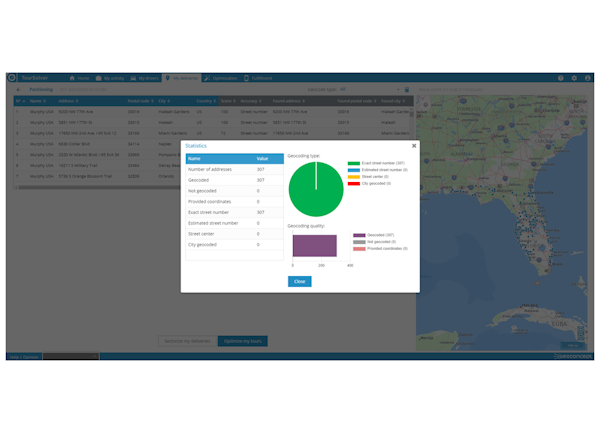The height and width of the screenshot is (433, 600).
Task: Click the back arrow beside Positioning
Action: [19, 89]
